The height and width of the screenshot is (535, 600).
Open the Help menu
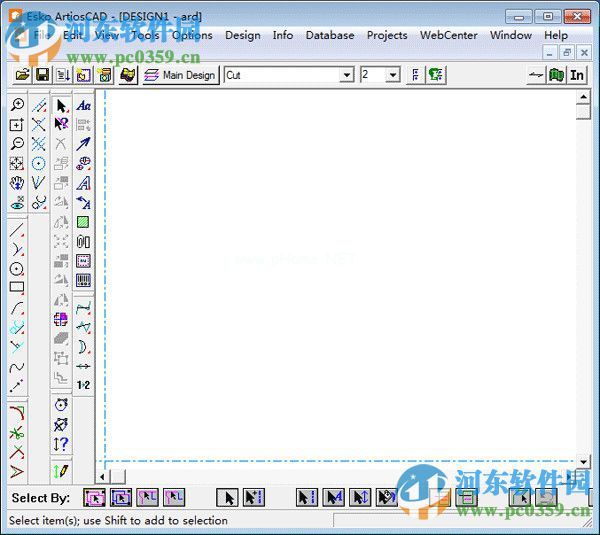556,35
